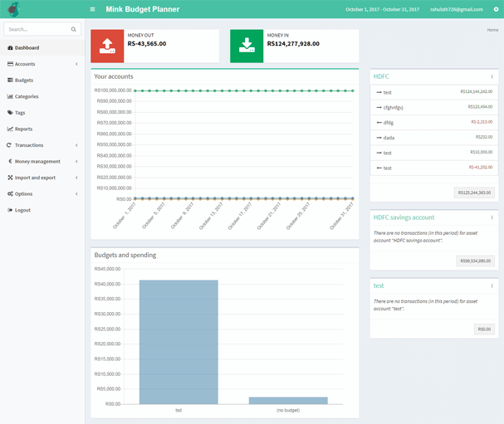Click the Accounts credit card icon

10,64
